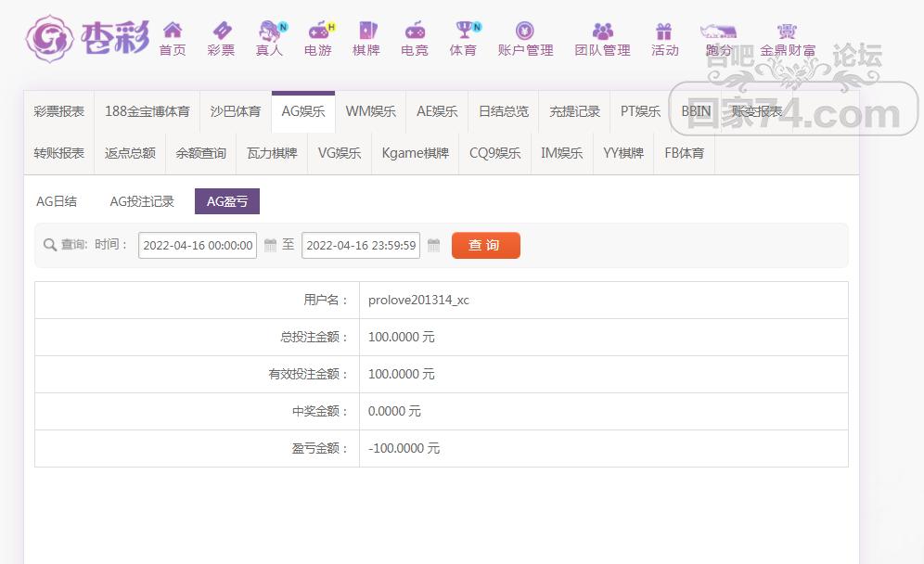924x564 pixels.
Task: Open 团队管理 team icon
Action: (602, 31)
